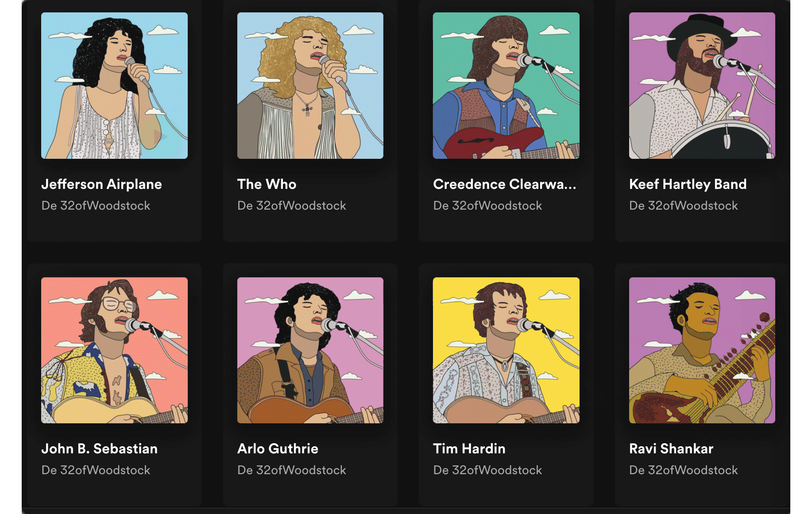Click the Arlo Guthrie cover image
Screen dimensions: 812x514
pyautogui.click(x=310, y=350)
